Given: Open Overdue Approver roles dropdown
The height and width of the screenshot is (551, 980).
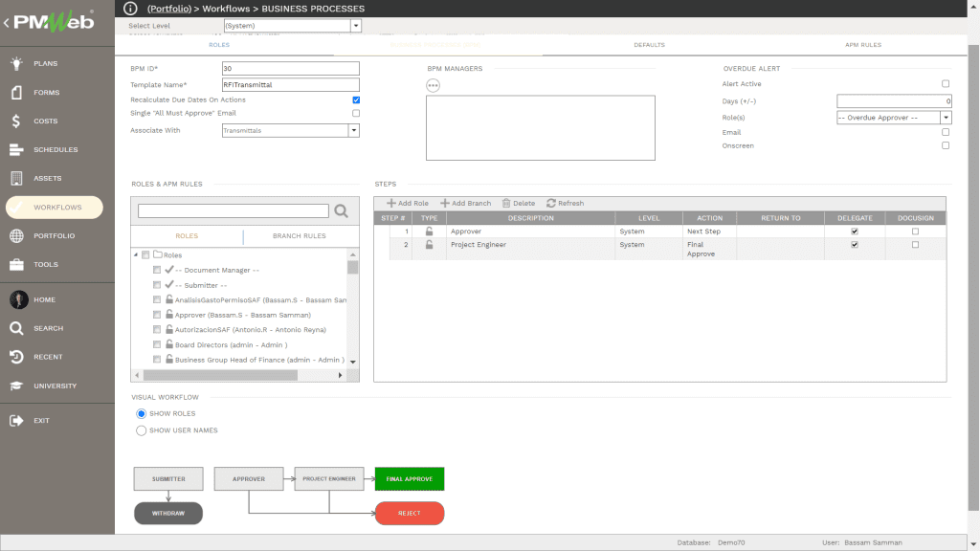Looking at the screenshot, I should 946,118.
